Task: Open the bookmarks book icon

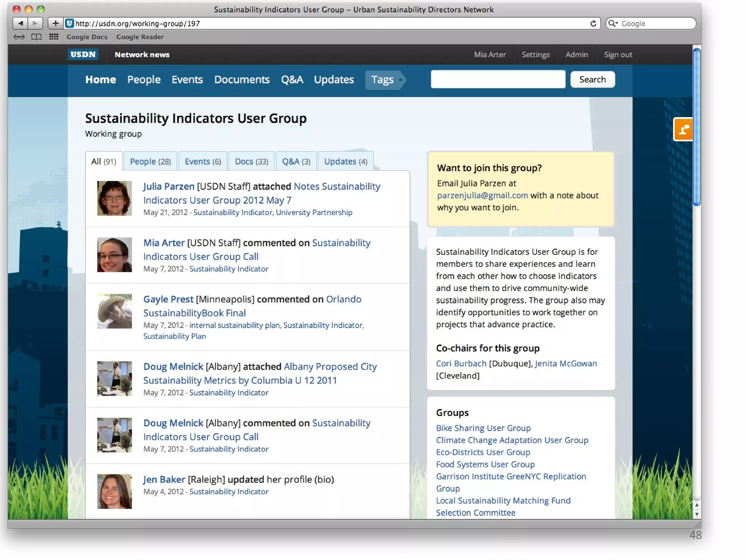Action: (x=36, y=37)
